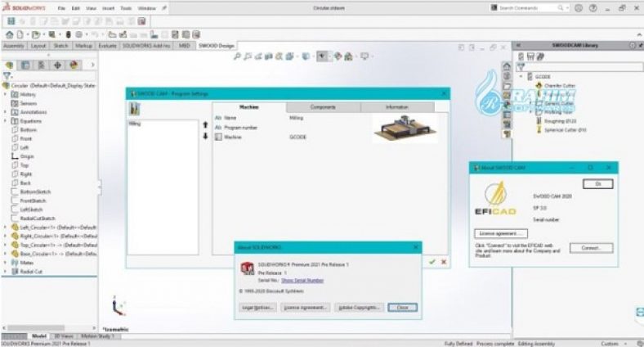Click the Edit Appearance icon in view toolbar
This screenshot has width=644, height=347.
[338, 56]
